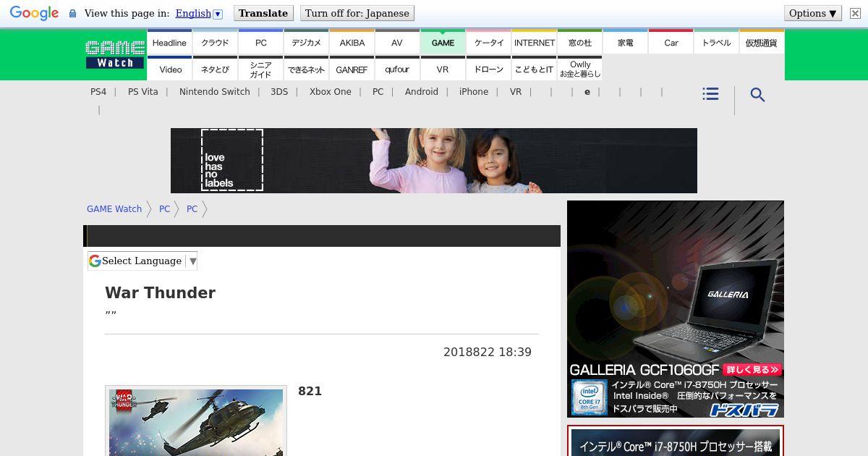Open the AV Watch tab
Screen dimensions: 868x456
click(x=397, y=43)
